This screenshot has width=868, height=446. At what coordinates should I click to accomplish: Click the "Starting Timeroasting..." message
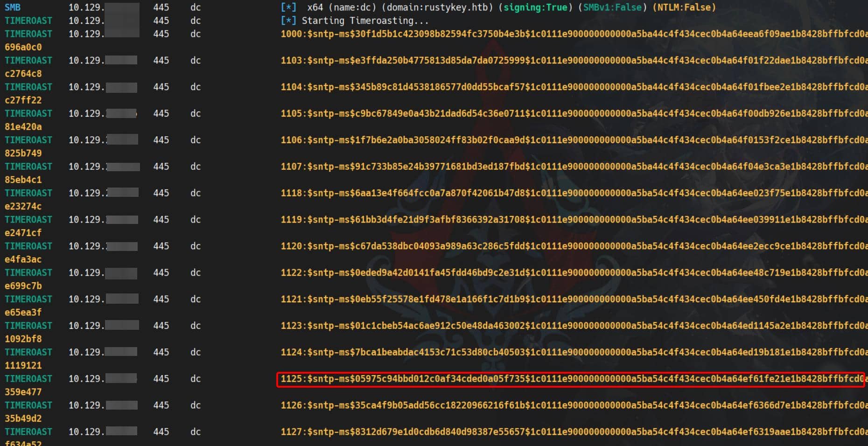[x=365, y=21]
